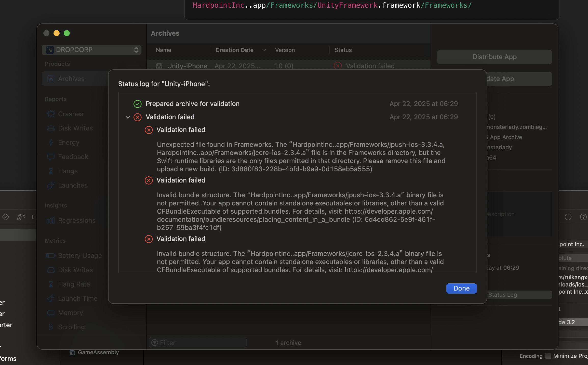Click the Distribute App button
This screenshot has width=588, height=365.
coord(494,57)
